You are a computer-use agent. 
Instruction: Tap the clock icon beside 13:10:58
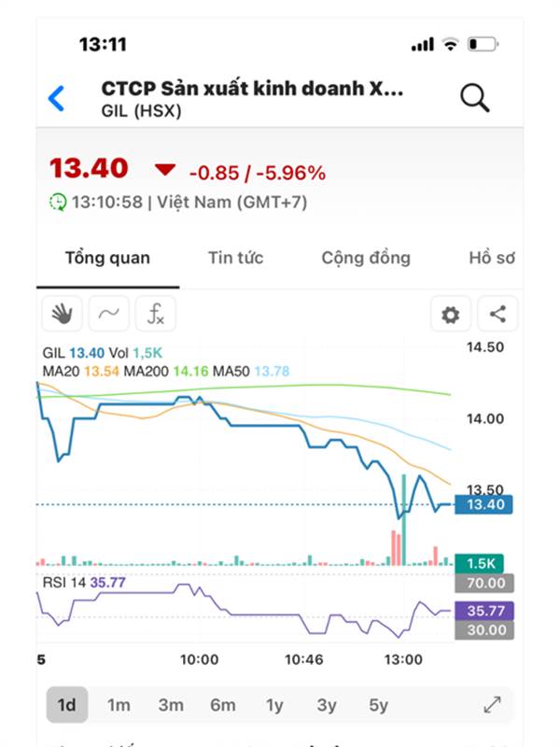pyautogui.click(x=58, y=202)
